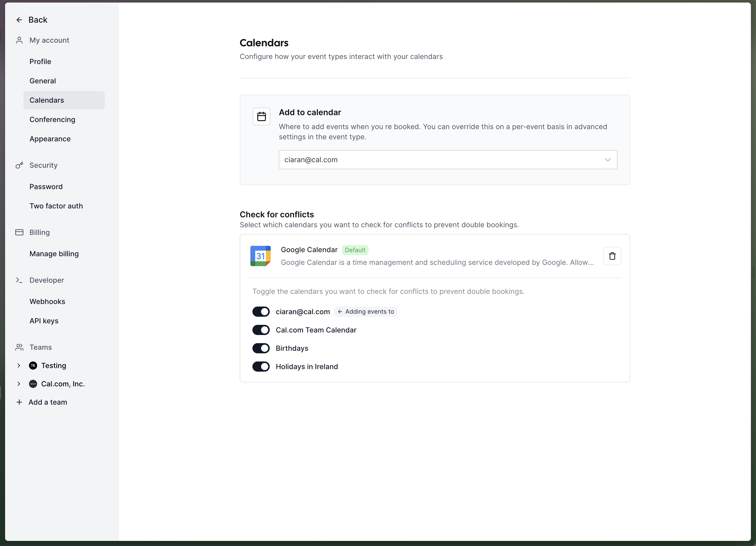Open the Appearance settings section
This screenshot has width=756, height=546.
pyautogui.click(x=50, y=139)
